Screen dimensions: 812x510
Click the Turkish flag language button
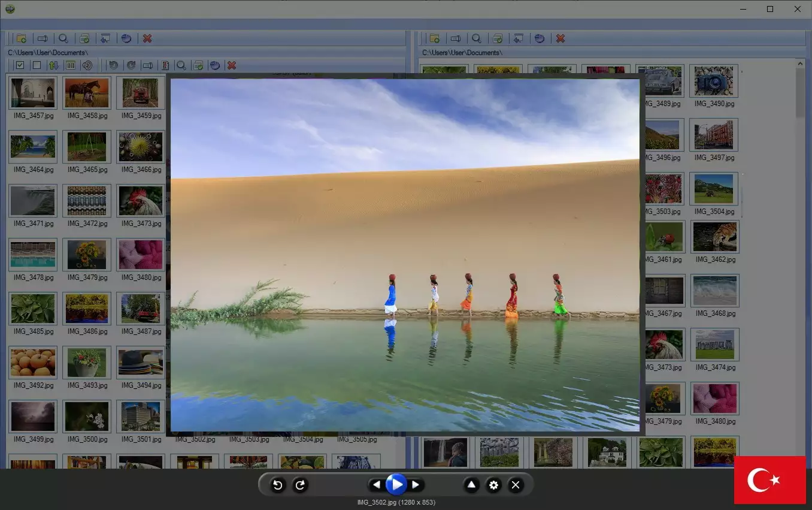pyautogui.click(x=769, y=480)
